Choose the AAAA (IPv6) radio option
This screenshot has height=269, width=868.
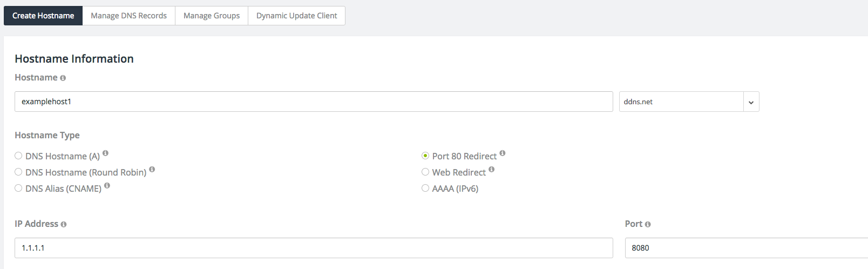[x=425, y=188]
